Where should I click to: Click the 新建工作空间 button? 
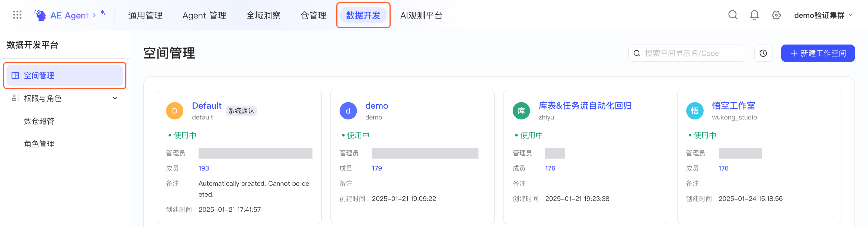pyautogui.click(x=818, y=53)
